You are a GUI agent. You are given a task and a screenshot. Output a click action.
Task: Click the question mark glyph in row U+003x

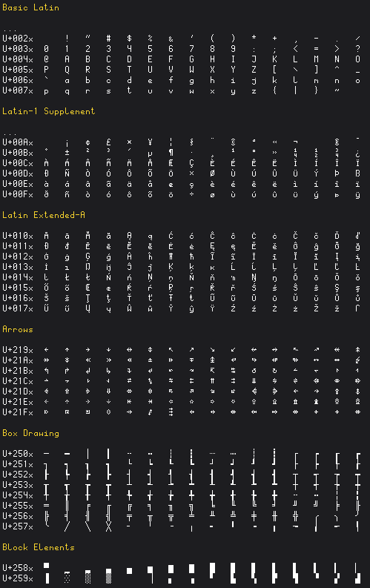(357, 49)
